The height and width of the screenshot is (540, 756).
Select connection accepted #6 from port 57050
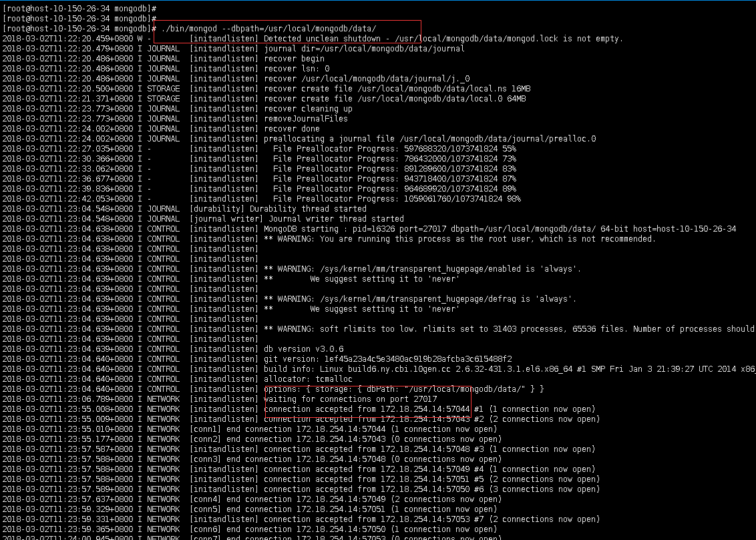tap(301, 489)
